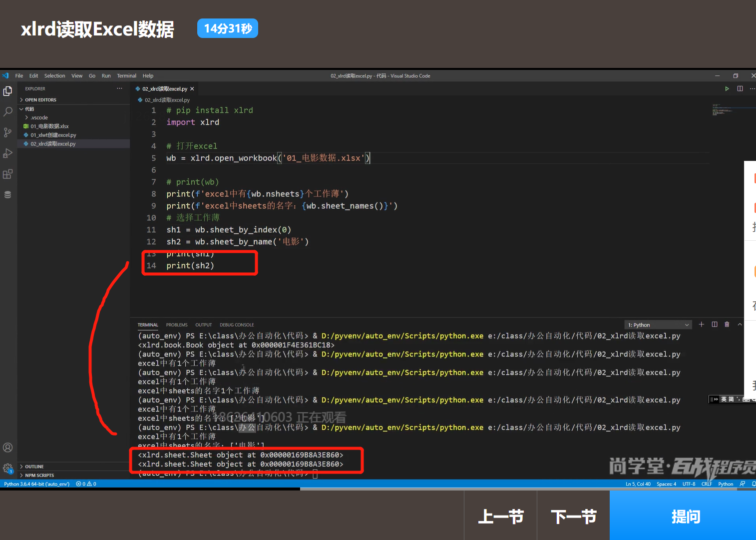This screenshot has width=756, height=540.
Task: Close the 02_xlrd读取excel.py editor tab
Action: [x=192, y=89]
